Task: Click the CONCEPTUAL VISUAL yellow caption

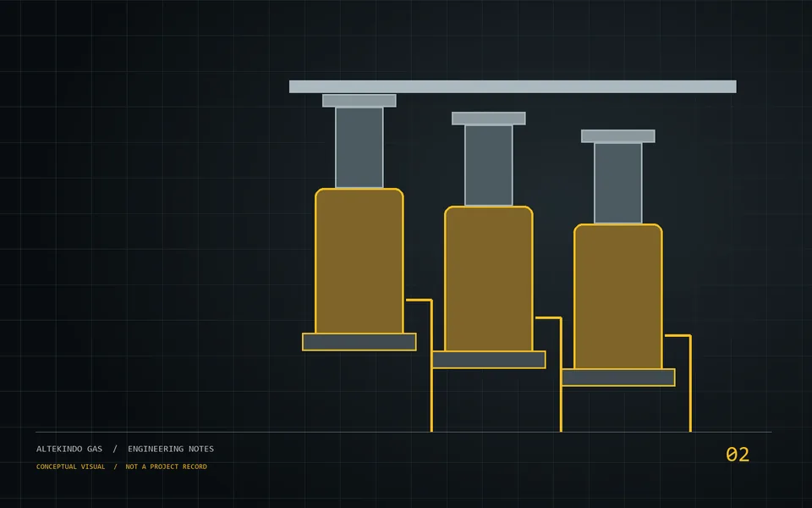Action: (x=70, y=467)
